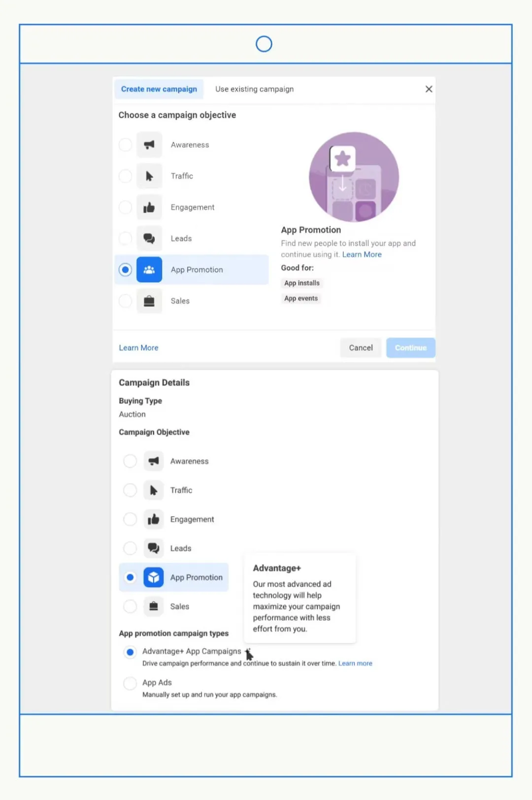The height and width of the screenshot is (800, 532).
Task: Close the campaign objective dialog with the X
Action: 429,89
